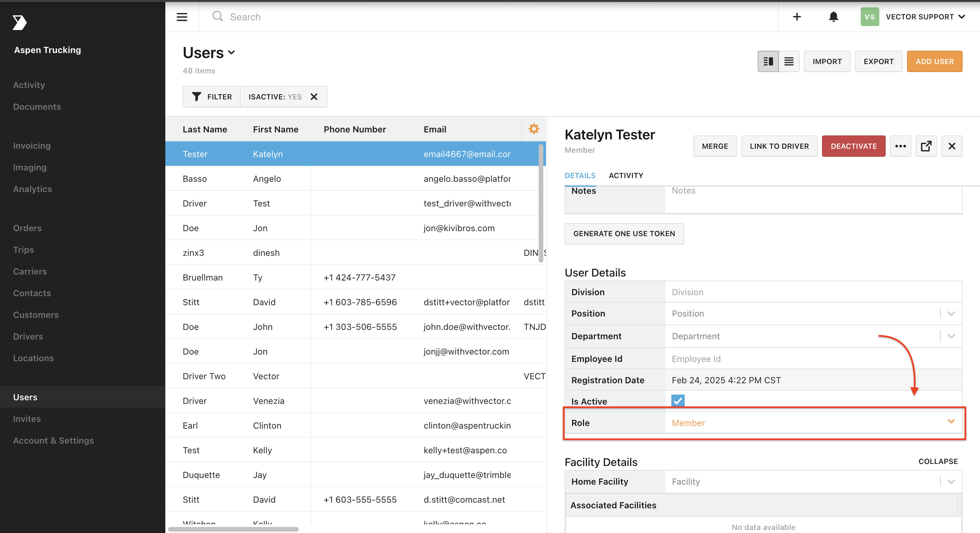Open Trips in the sidebar
Viewport: 980px width, 533px height.
pos(24,250)
